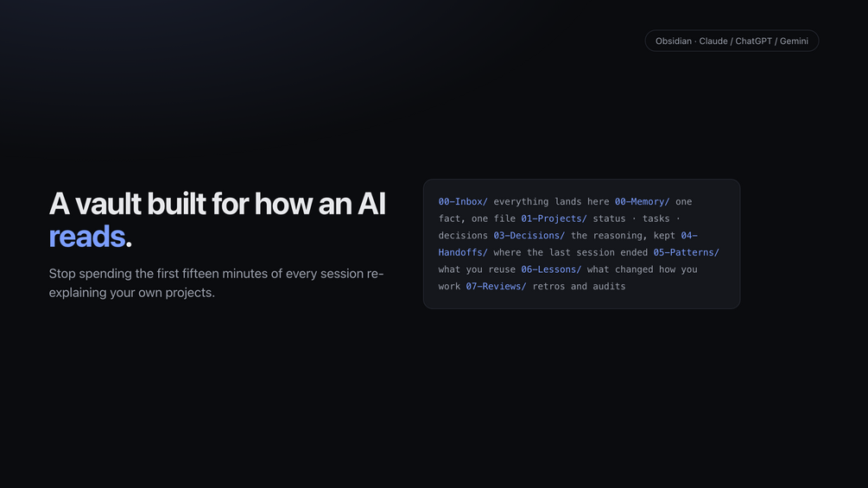Click the headline A vault built for how
868x488 pixels.
point(181,204)
